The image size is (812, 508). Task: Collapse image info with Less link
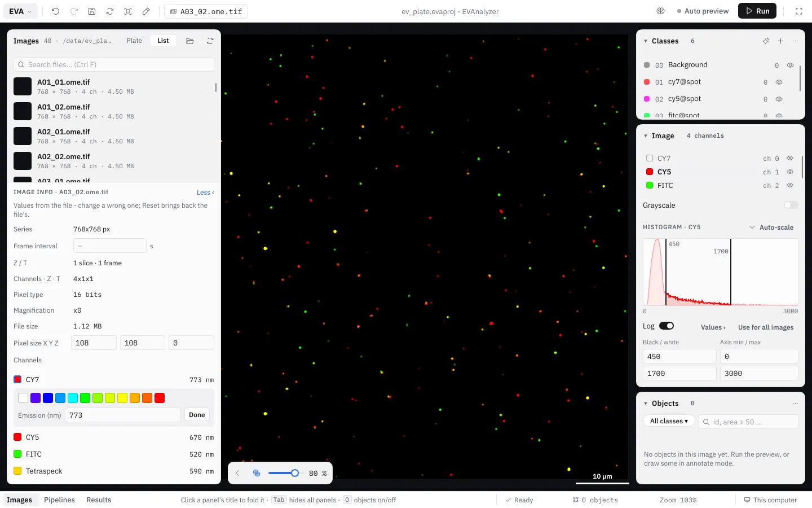pos(205,192)
